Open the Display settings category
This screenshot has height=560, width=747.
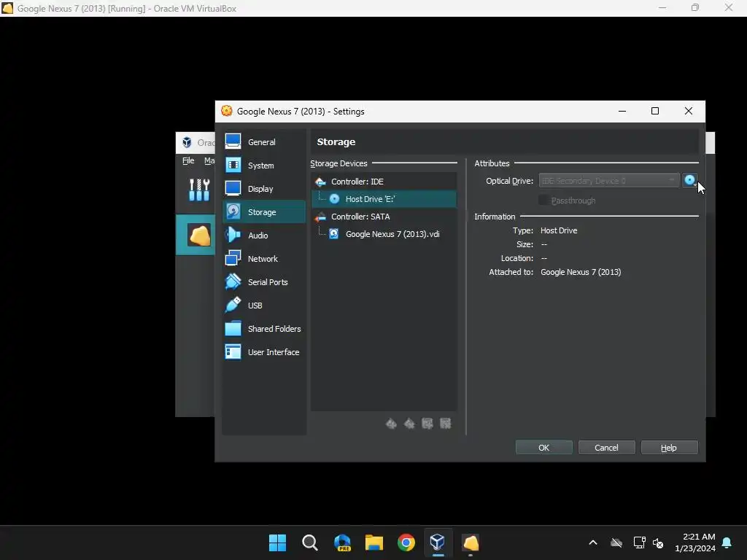pos(264,189)
